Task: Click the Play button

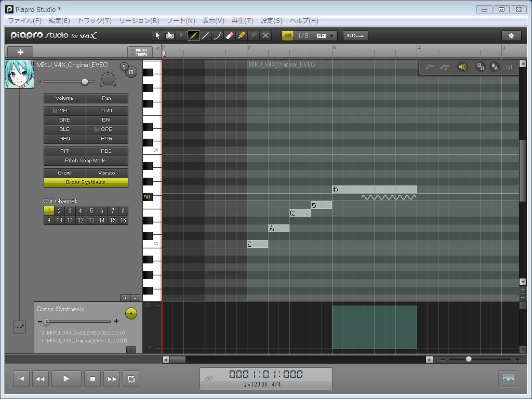Action: click(x=66, y=379)
